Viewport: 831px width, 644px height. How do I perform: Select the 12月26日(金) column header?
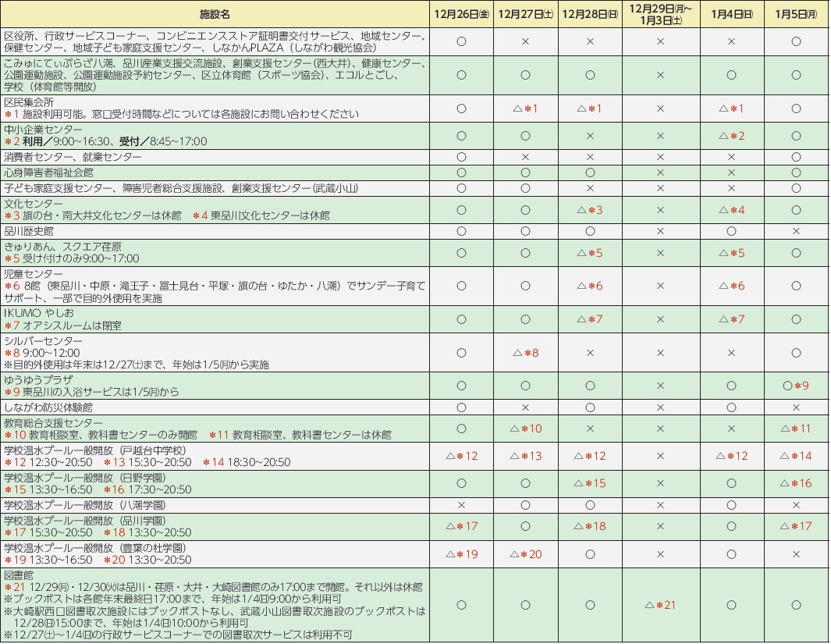460,14
